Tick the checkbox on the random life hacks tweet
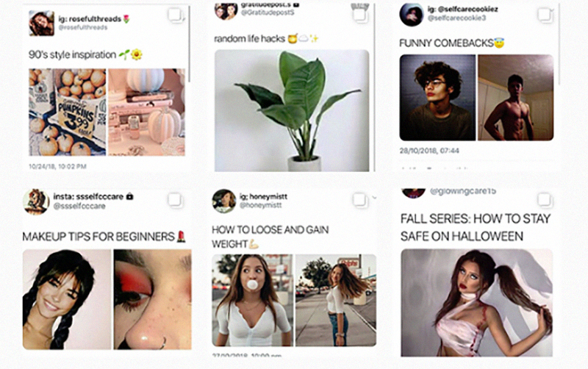 [x=359, y=15]
